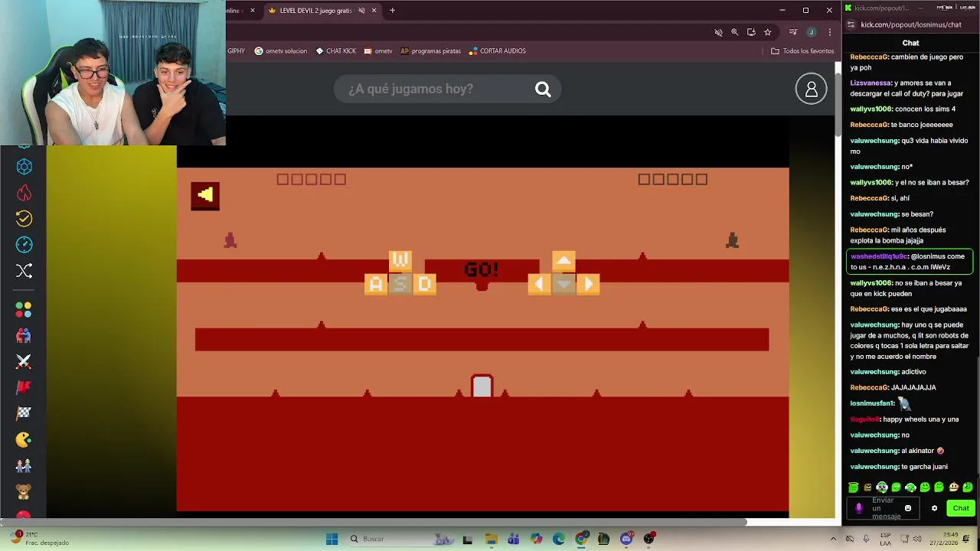The height and width of the screenshot is (551, 980).
Task: Open File Explorer from the taskbar
Action: pos(491,539)
